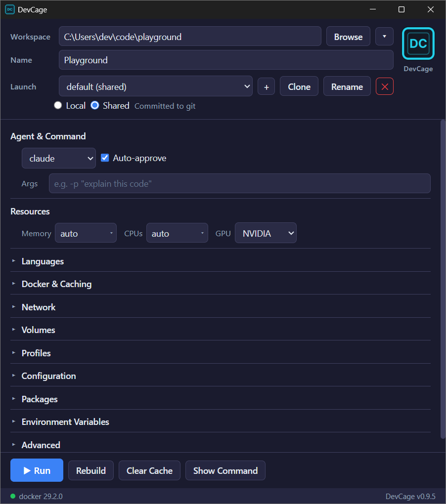Click the DC icon in the title bar

pyautogui.click(x=9, y=9)
